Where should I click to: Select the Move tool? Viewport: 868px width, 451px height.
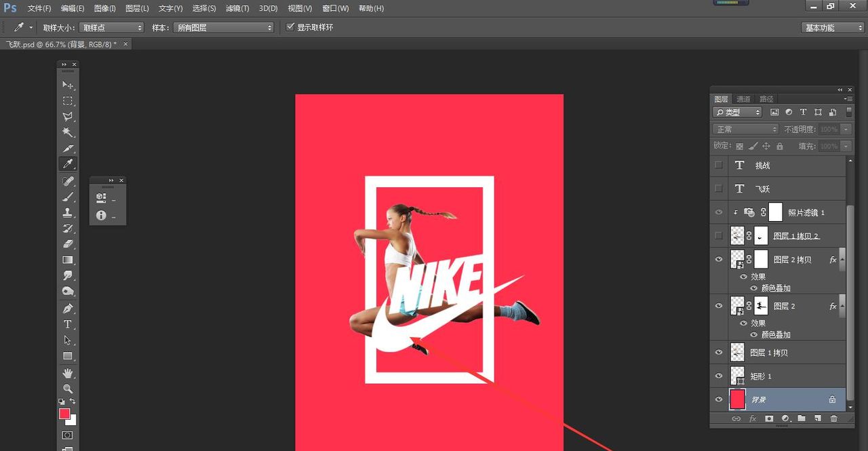point(68,85)
